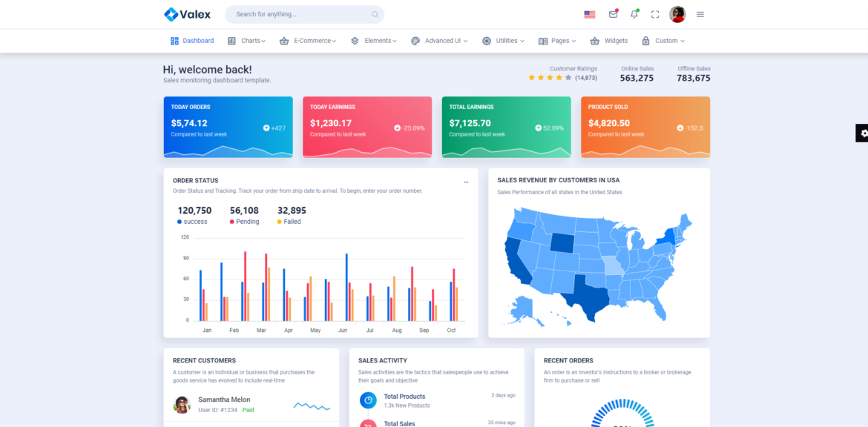The height and width of the screenshot is (427, 868).
Task: Click the Valex logo icon
Action: (x=171, y=13)
